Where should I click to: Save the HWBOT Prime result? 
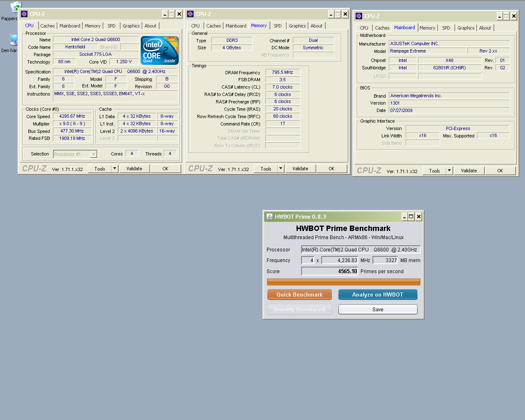point(378,309)
